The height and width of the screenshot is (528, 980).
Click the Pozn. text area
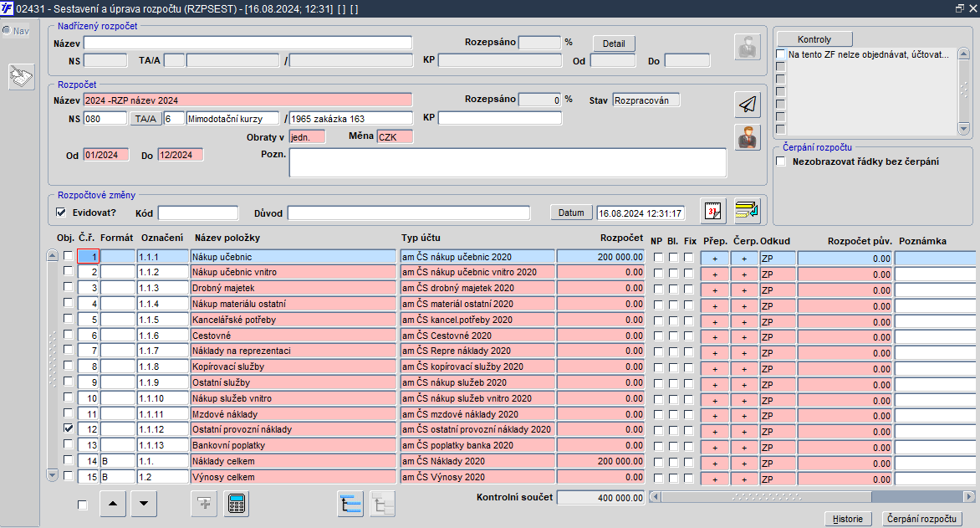[508, 162]
